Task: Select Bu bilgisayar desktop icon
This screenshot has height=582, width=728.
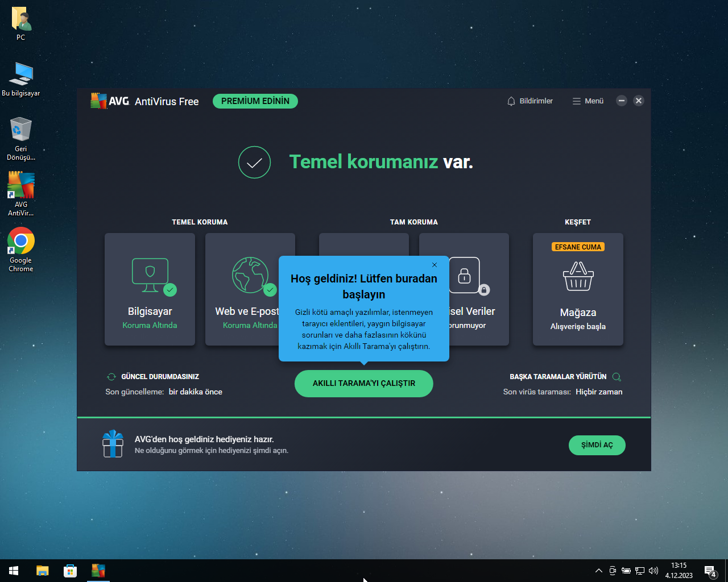Action: click(x=21, y=79)
